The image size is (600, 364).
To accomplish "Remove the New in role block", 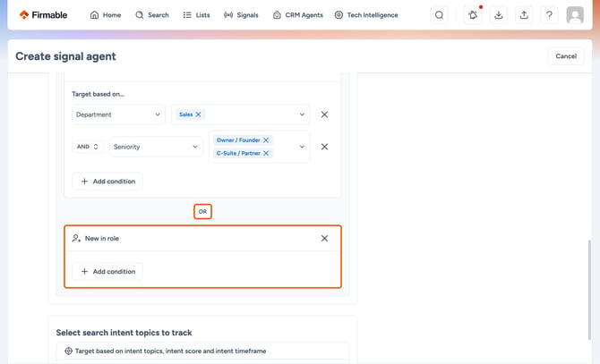I will 324,238.
